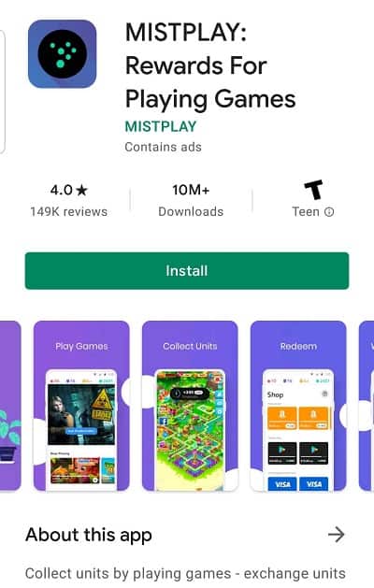Screen dimensions: 374x588
Task: View the Play Games screenshot
Action: (81, 406)
